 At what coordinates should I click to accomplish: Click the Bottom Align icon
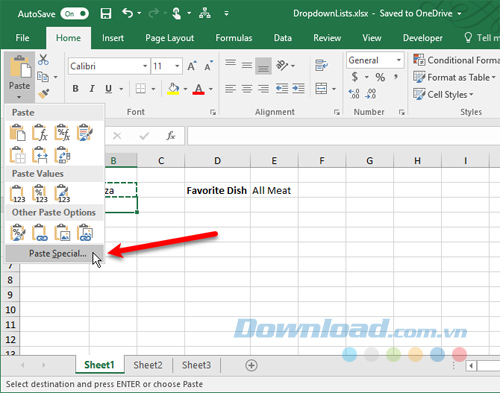tap(263, 66)
